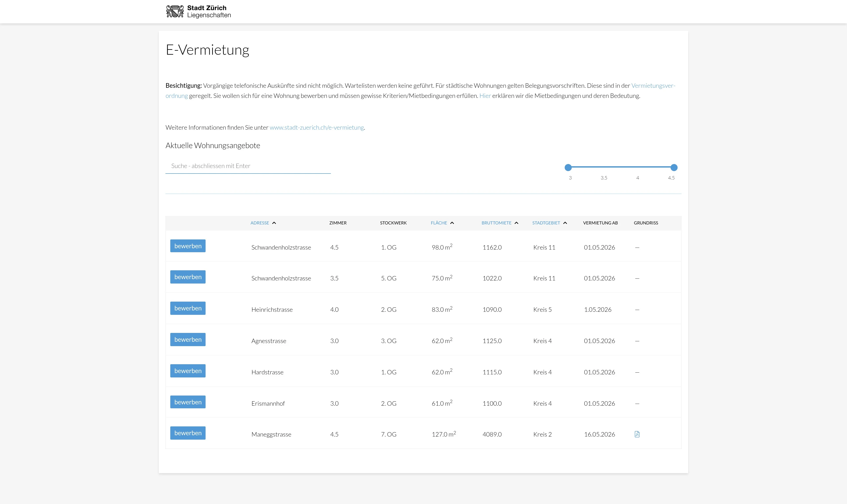Follow the 'Hier' Mietbedingungen link
The image size is (847, 504).
coord(485,96)
